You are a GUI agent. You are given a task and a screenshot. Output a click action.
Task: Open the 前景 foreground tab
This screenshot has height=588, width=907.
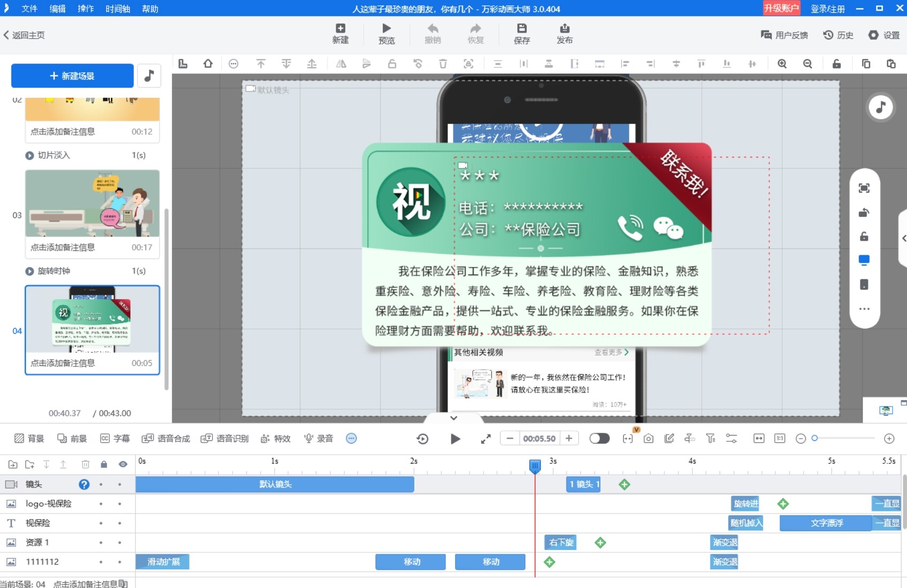[72, 439]
